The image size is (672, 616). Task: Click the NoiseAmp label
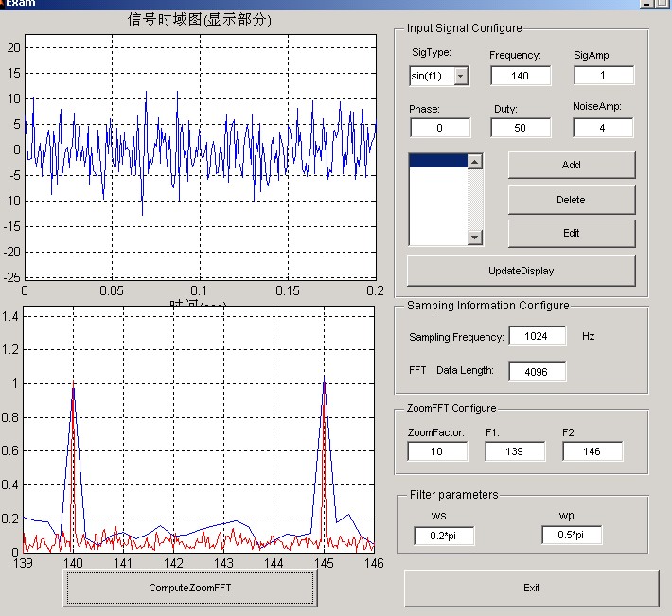[x=597, y=106]
